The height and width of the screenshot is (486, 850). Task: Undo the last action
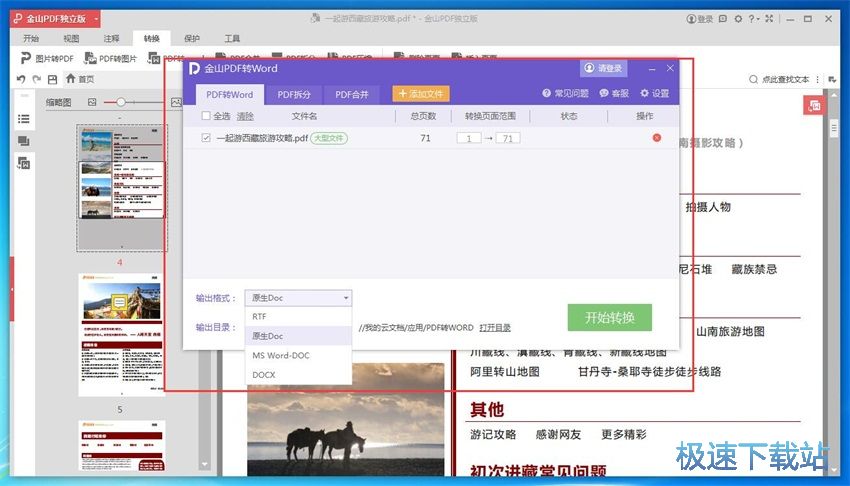[21, 79]
